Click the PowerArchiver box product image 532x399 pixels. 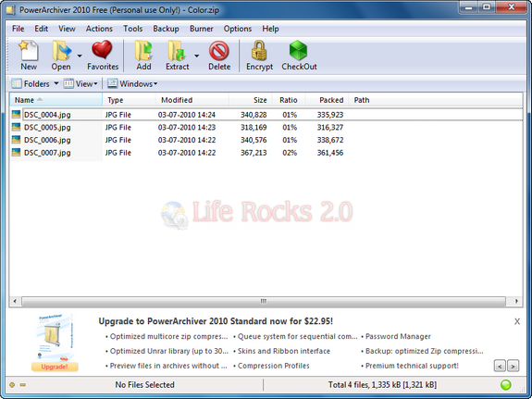click(x=55, y=337)
